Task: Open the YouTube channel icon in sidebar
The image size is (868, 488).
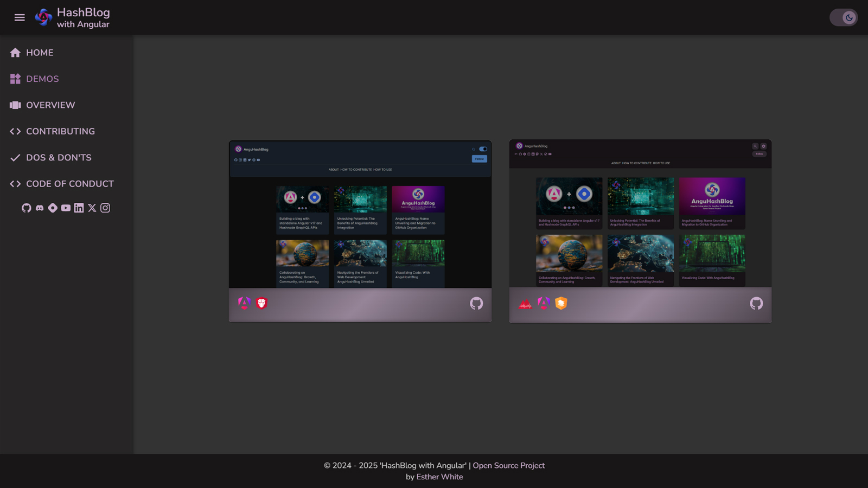Action: tap(66, 208)
